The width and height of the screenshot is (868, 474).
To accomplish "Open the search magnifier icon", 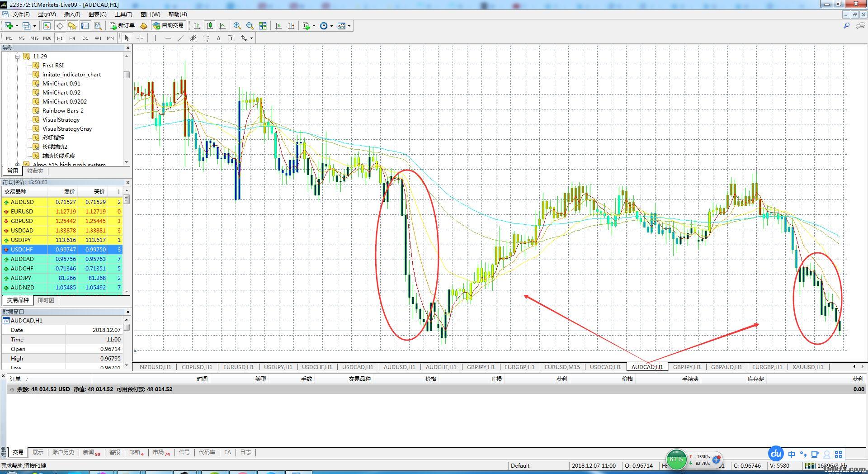I will click(x=846, y=26).
